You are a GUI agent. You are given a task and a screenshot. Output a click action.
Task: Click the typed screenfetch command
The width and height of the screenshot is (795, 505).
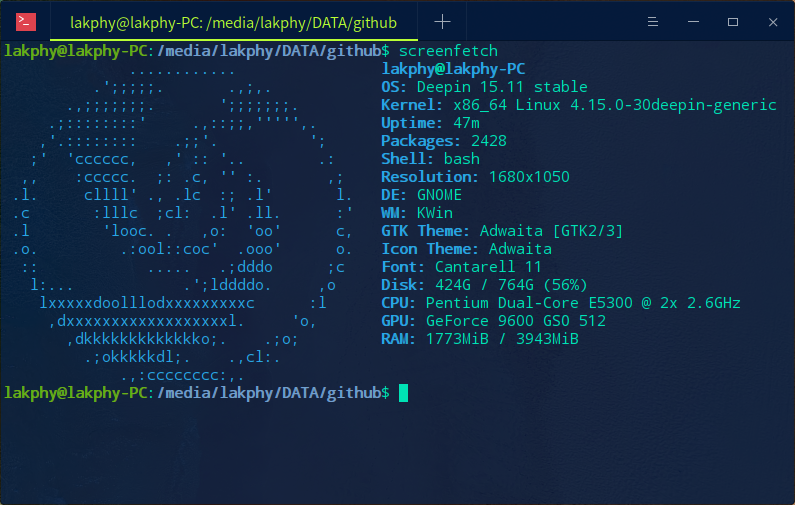pos(447,51)
